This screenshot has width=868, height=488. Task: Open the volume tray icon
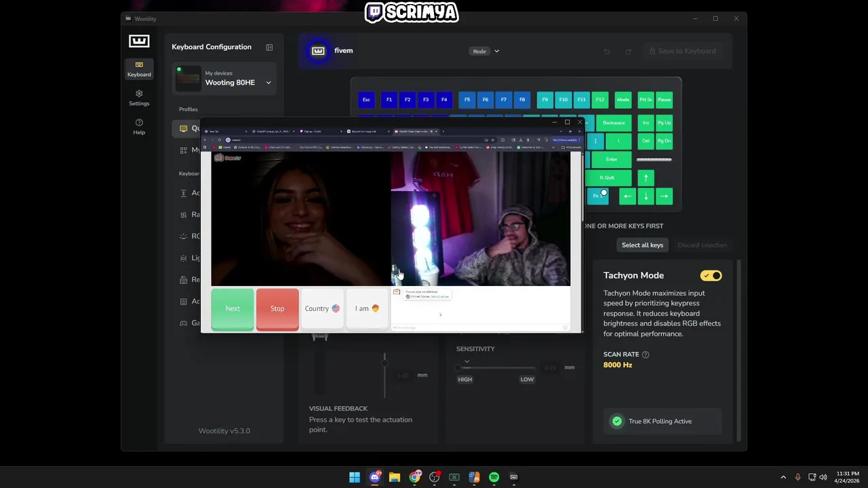pos(824,477)
